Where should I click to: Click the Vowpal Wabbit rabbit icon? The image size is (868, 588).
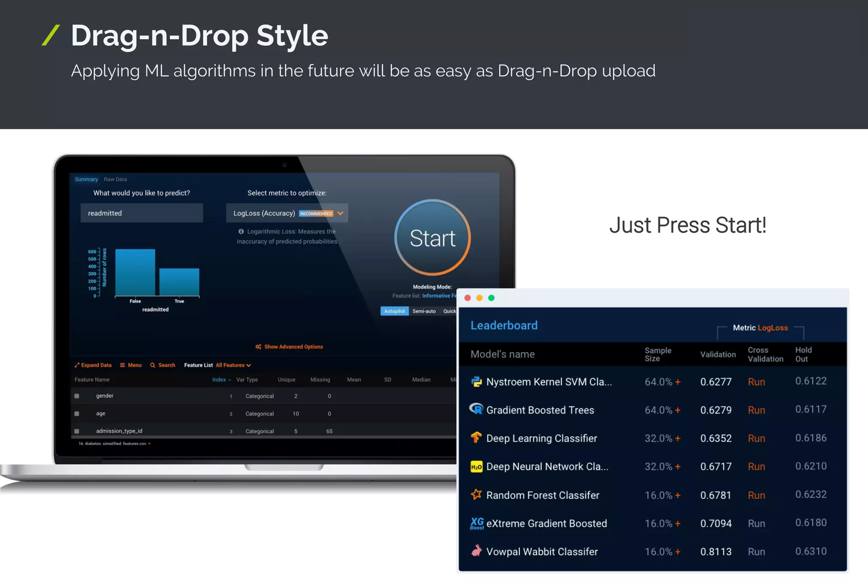476,551
